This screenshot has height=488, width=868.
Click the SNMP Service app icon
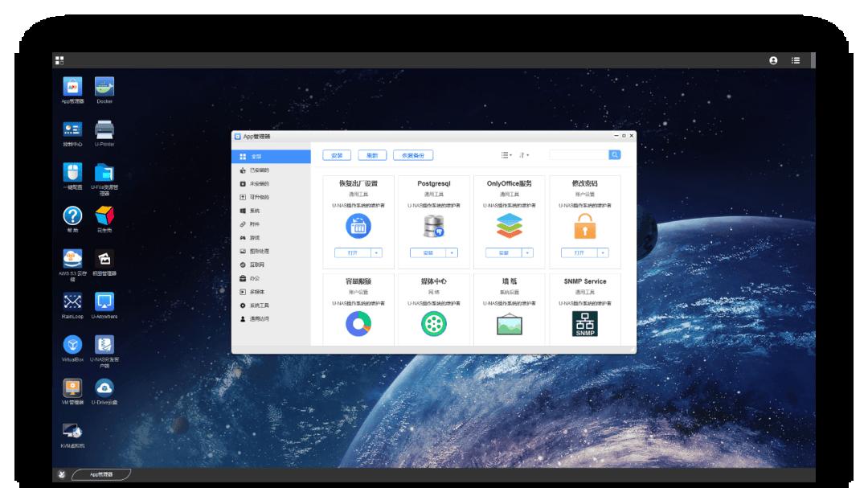pos(585,324)
